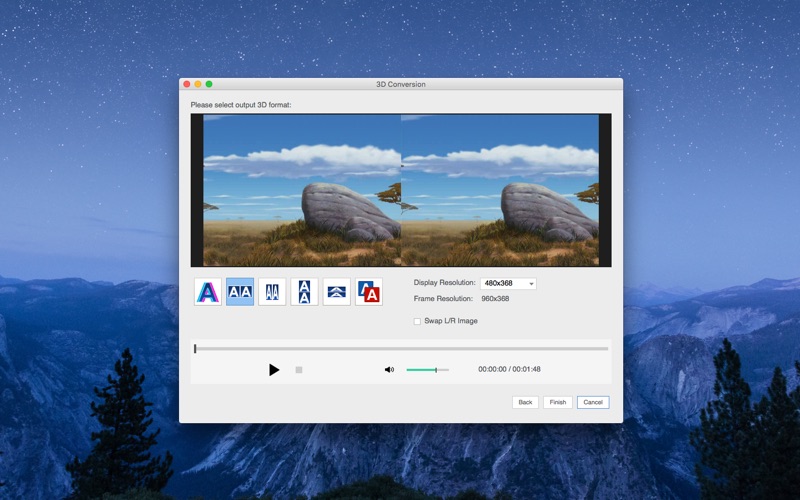Mute audio with the speaker icon
The height and width of the screenshot is (500, 800).
pyautogui.click(x=389, y=370)
